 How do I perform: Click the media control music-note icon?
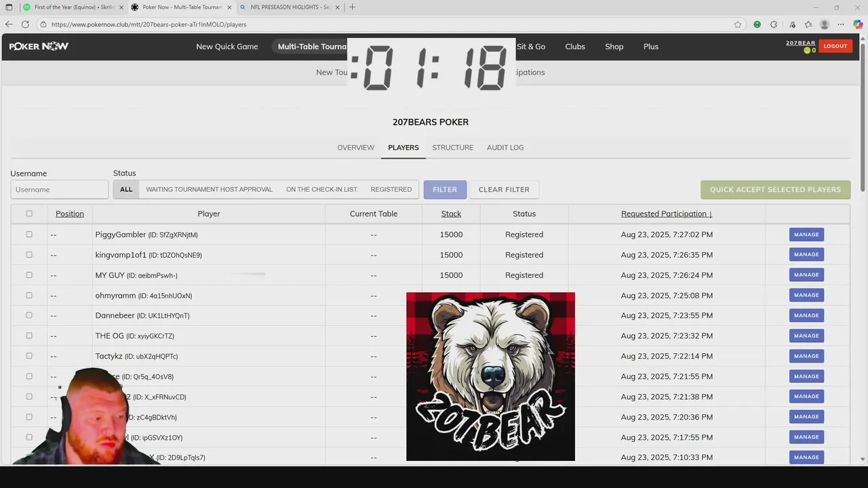click(x=791, y=24)
